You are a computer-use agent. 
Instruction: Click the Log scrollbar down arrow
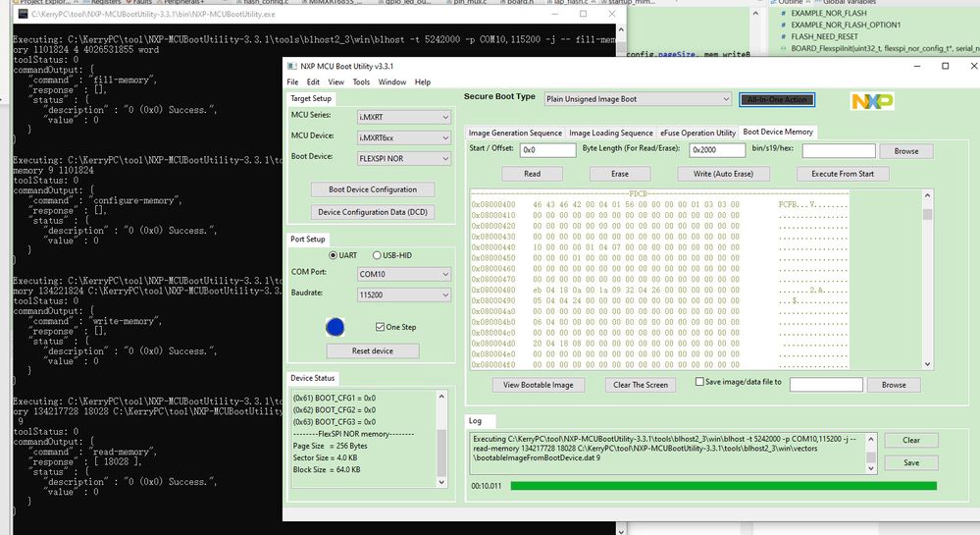pyautogui.click(x=871, y=468)
